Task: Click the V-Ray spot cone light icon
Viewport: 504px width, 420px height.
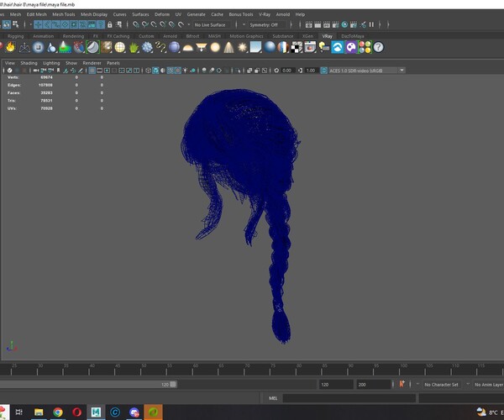Action: pyautogui.click(x=228, y=48)
